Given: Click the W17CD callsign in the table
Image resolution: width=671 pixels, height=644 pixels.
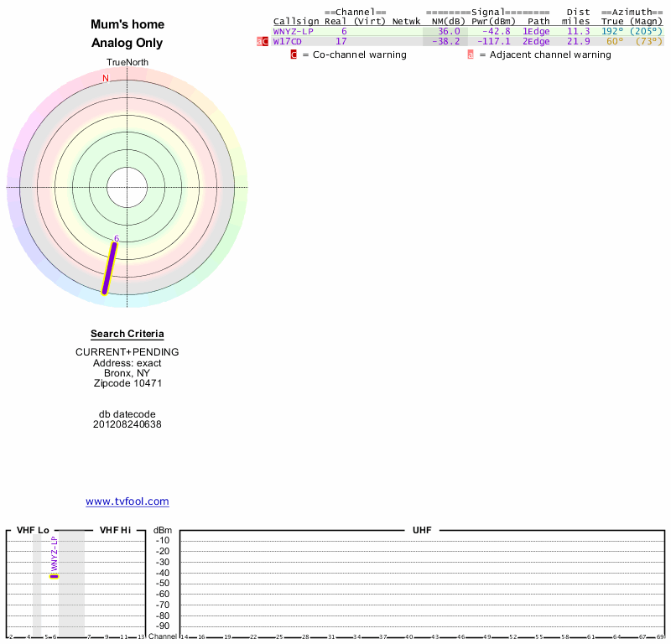Looking at the screenshot, I should 287,41.
